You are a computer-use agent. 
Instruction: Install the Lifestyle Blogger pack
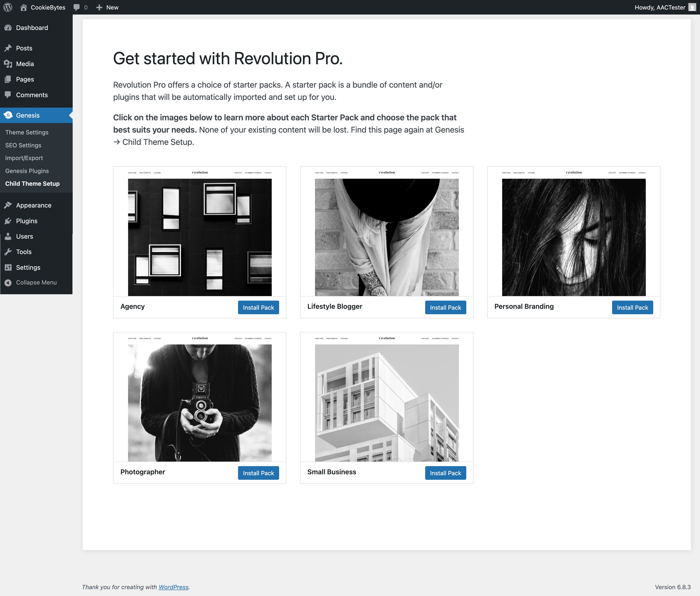tap(445, 307)
